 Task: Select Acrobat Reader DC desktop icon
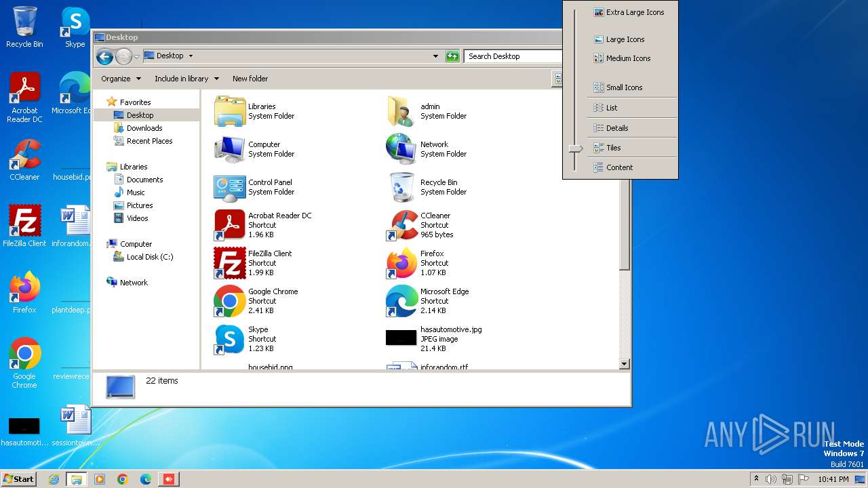[24, 98]
